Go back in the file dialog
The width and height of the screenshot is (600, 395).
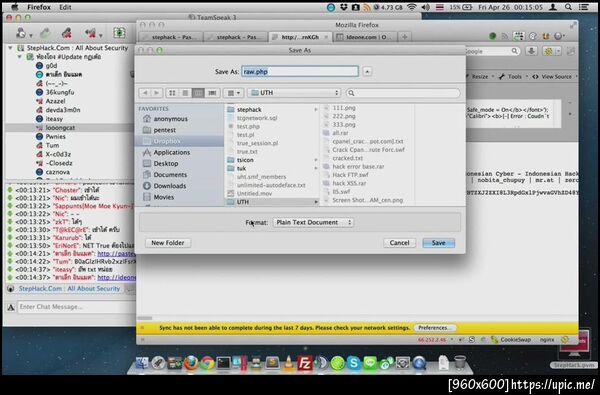145,93
